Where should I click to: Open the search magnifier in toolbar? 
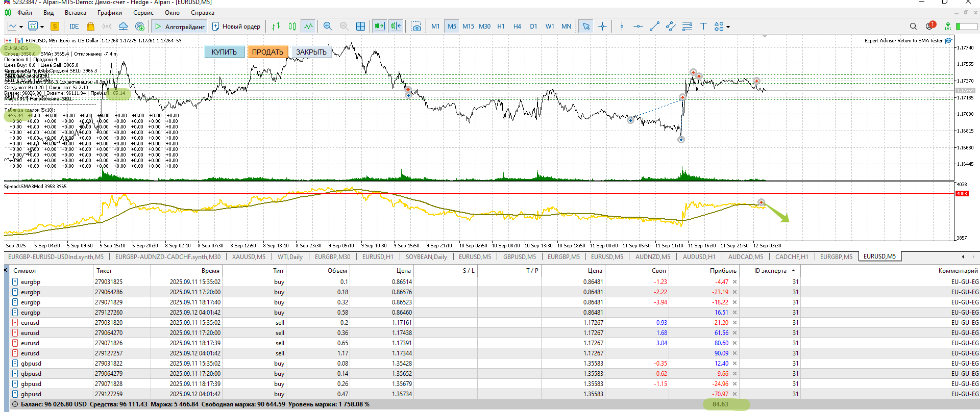[x=913, y=27]
